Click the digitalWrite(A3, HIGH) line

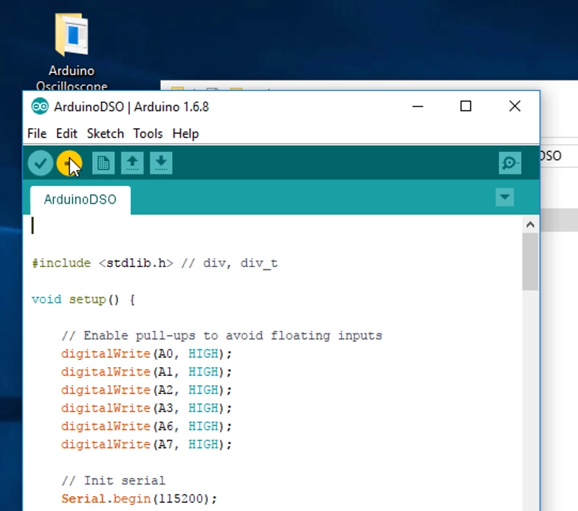tap(146, 408)
